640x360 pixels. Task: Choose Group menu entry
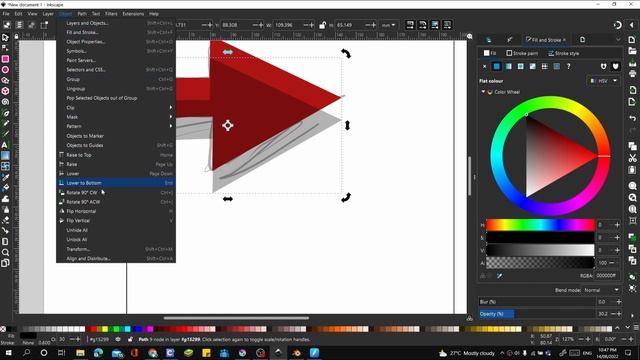pos(116,79)
